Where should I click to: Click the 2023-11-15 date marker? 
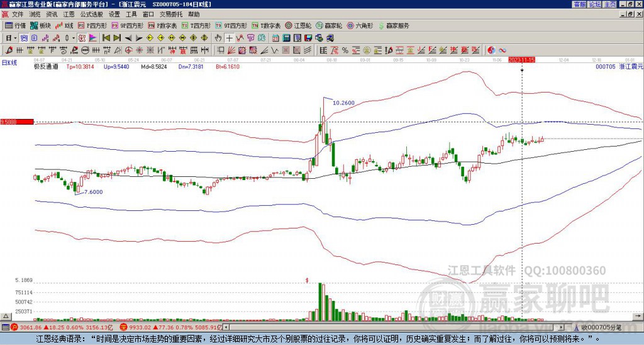(x=521, y=60)
